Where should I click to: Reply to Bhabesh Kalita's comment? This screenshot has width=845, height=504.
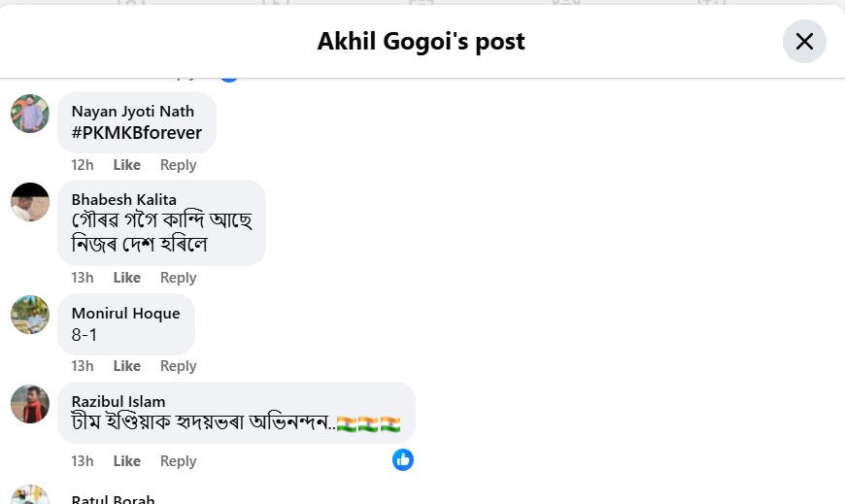(178, 278)
